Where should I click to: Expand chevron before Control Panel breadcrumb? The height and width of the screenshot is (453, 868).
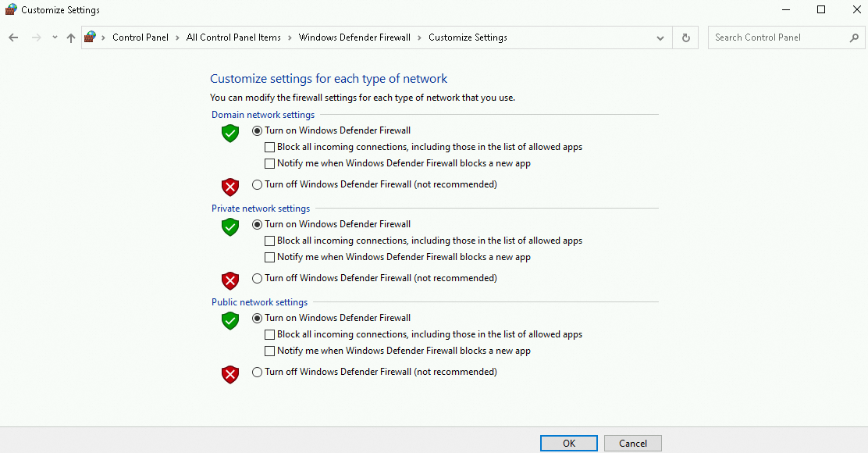pos(104,37)
